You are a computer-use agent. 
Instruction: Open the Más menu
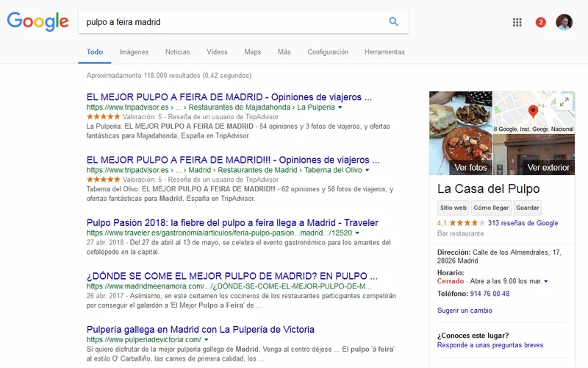tap(284, 52)
